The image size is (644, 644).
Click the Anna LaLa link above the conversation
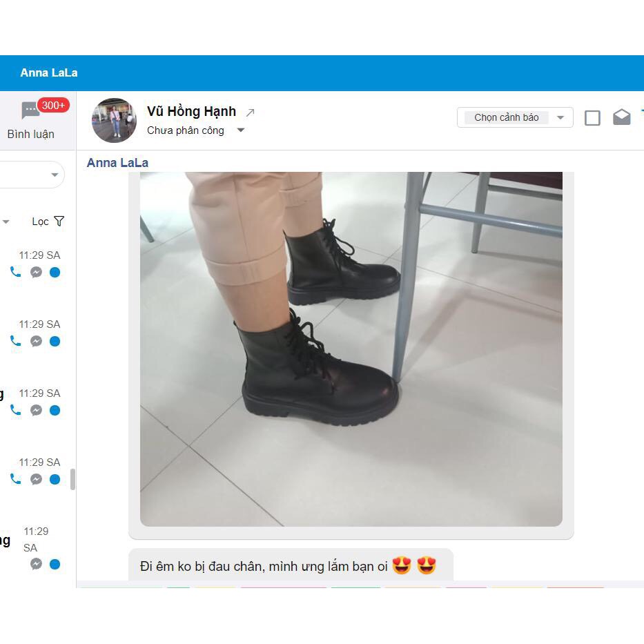pyautogui.click(x=117, y=162)
